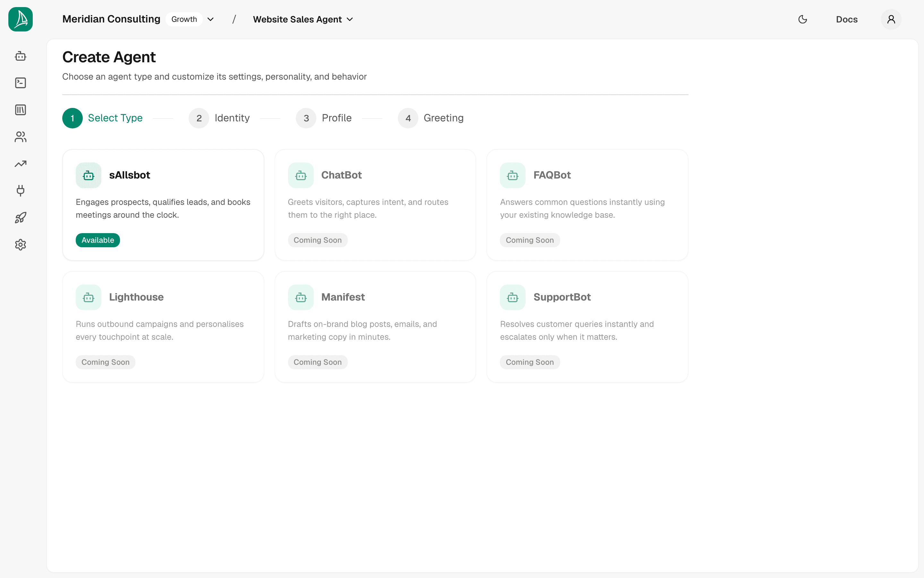Click Lighthouse's Coming Soon badge
This screenshot has height=578, width=924.
coord(105,362)
